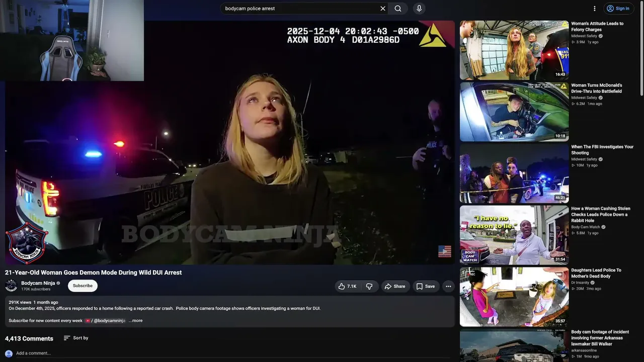This screenshot has width=644, height=362.
Task: Open Midwest Safety channel under the FBI Investigates video
Action: (x=584, y=159)
